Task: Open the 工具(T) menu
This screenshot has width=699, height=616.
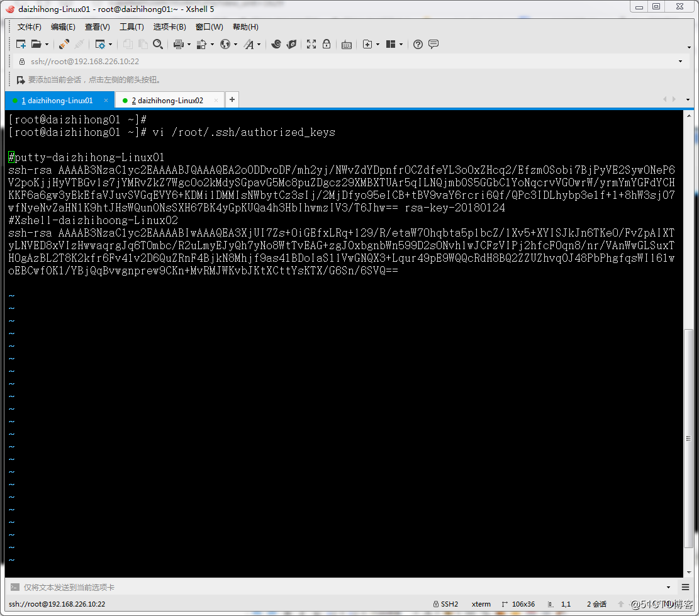Action: coord(131,27)
